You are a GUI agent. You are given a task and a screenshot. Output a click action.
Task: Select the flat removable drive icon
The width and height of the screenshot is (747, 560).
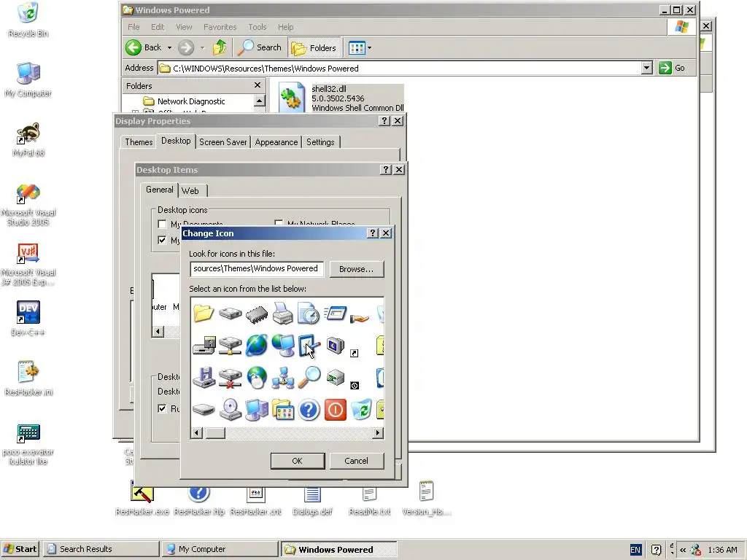point(204,410)
